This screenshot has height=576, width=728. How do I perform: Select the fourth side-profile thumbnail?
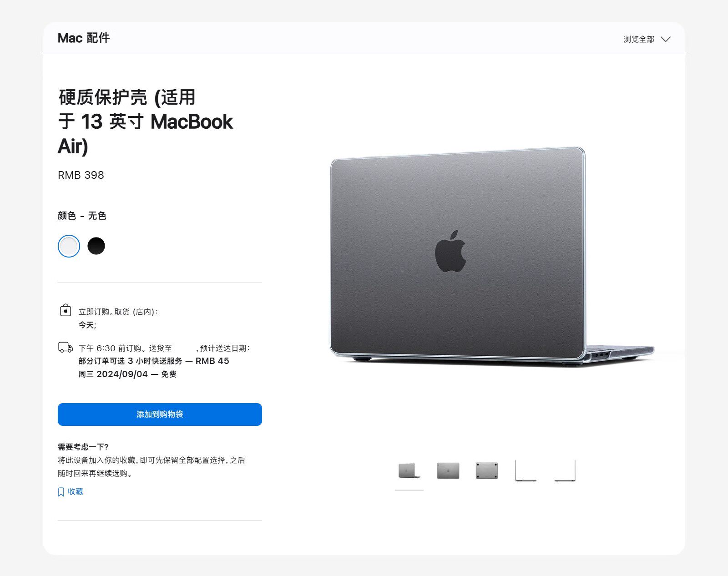[x=526, y=470]
